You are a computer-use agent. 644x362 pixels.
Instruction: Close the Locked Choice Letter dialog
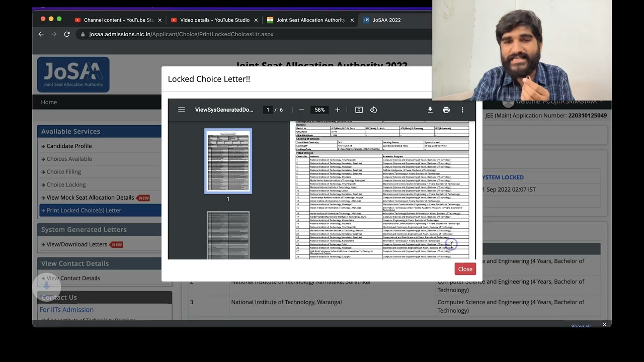point(465,269)
